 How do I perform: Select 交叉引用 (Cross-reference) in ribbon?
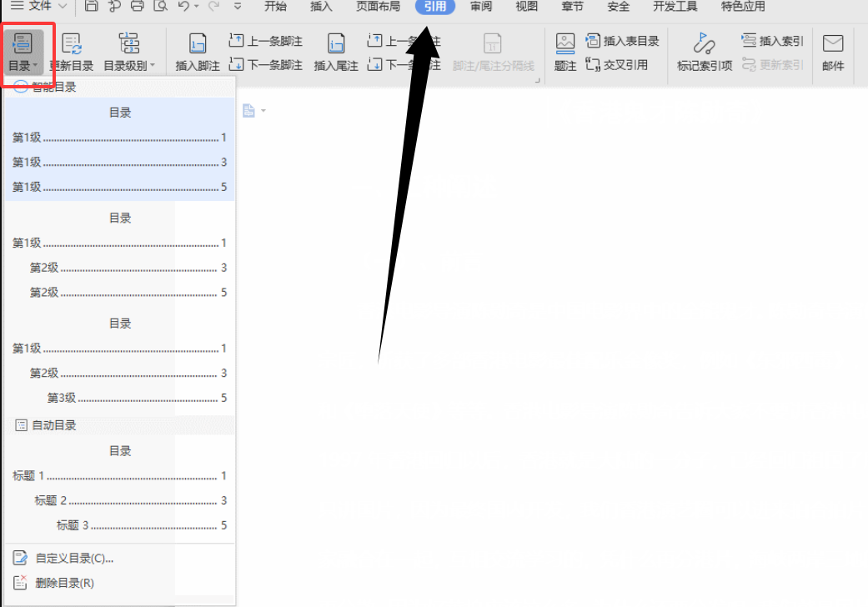(x=617, y=65)
